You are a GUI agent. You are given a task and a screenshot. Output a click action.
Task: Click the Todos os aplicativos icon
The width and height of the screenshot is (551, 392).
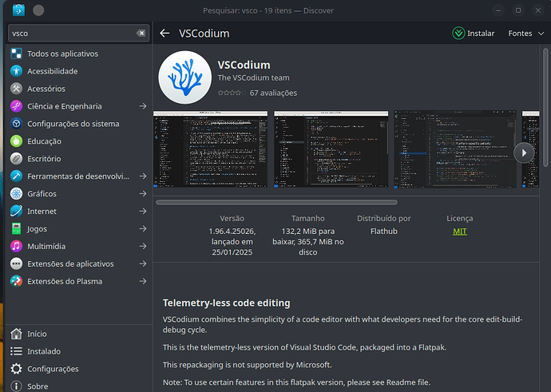pyautogui.click(x=16, y=53)
